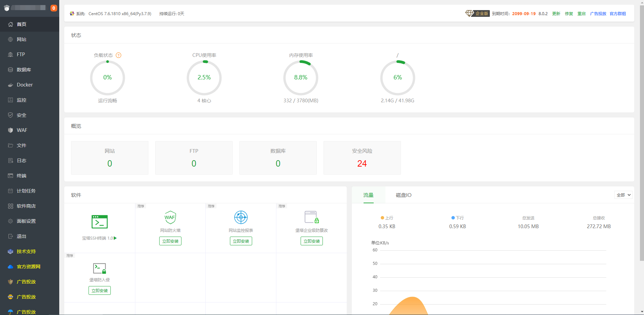644x315 pixels.
Task: Open the 文件 folder icon
Action: 10,145
